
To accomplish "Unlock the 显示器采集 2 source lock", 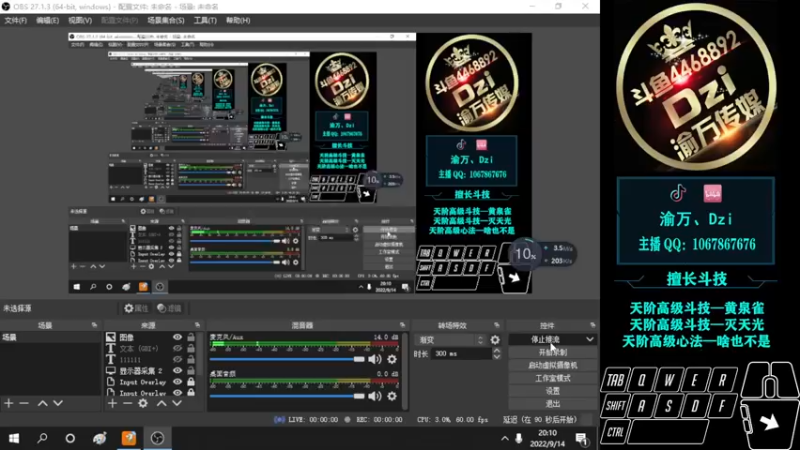I will pyautogui.click(x=191, y=371).
